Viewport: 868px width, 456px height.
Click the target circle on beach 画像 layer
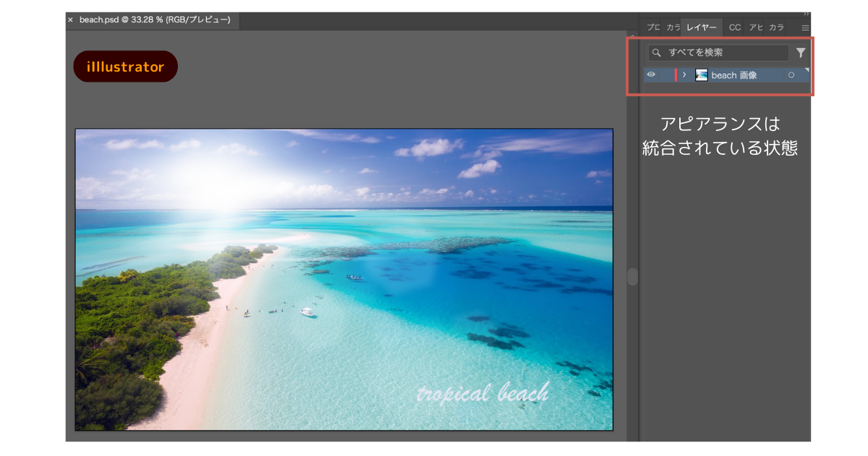point(793,74)
